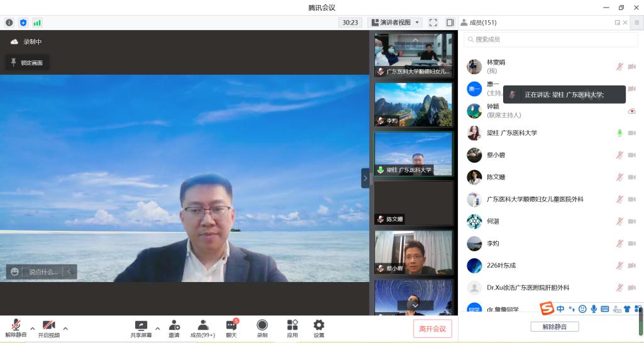Open the hamburger menu top right
This screenshot has width=644, height=343.
coord(636,23)
